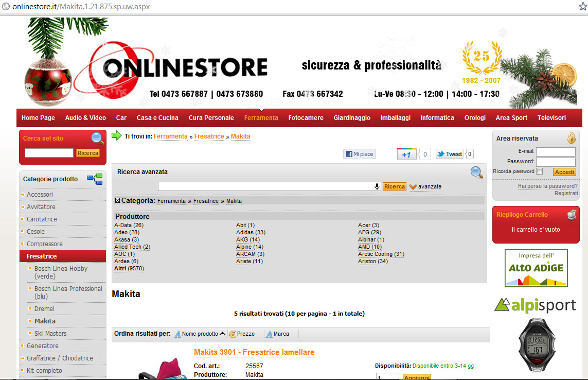The width and height of the screenshot is (588, 380).
Task: Focus the advanced search text field
Action: tap(269, 186)
